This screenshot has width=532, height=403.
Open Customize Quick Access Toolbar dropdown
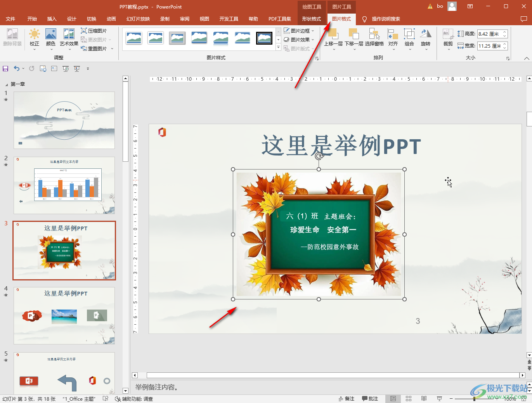coord(88,69)
